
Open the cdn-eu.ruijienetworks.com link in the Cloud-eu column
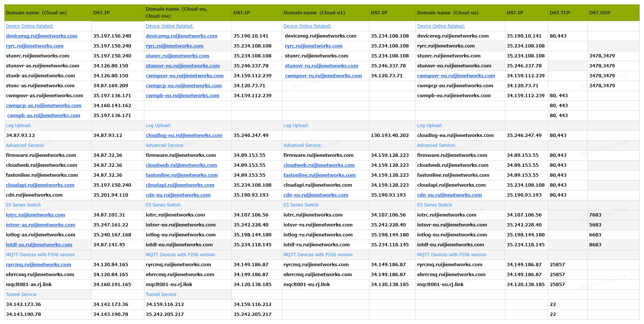[x=178, y=195]
